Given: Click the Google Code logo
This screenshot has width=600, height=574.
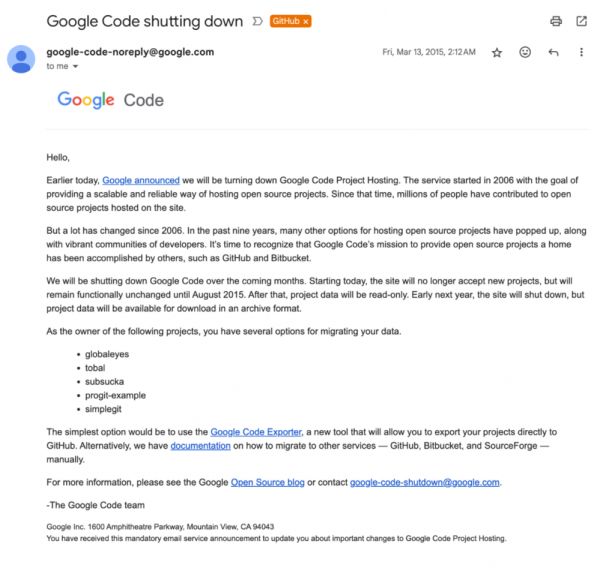Looking at the screenshot, I should point(110,100).
